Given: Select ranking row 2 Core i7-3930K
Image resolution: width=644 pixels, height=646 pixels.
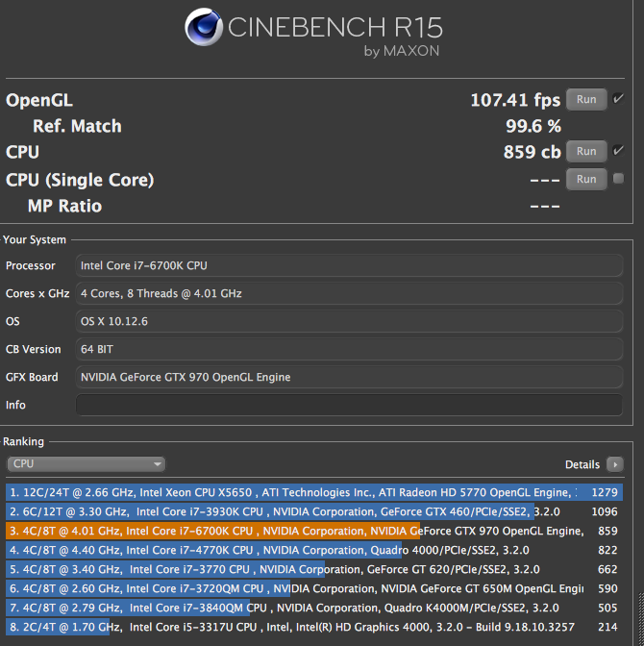Looking at the screenshot, I should 314,511.
